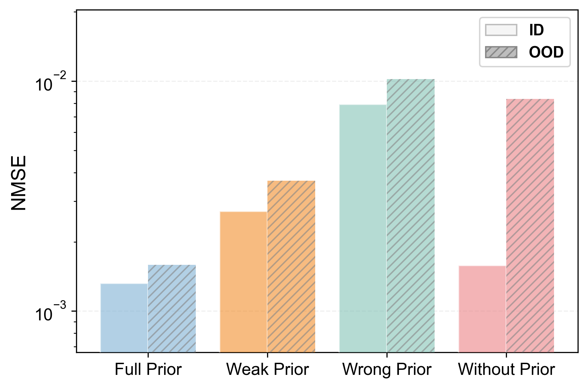Select the Weak Prior x-axis label
Viewport: 588px width, 388px height.
point(267,369)
